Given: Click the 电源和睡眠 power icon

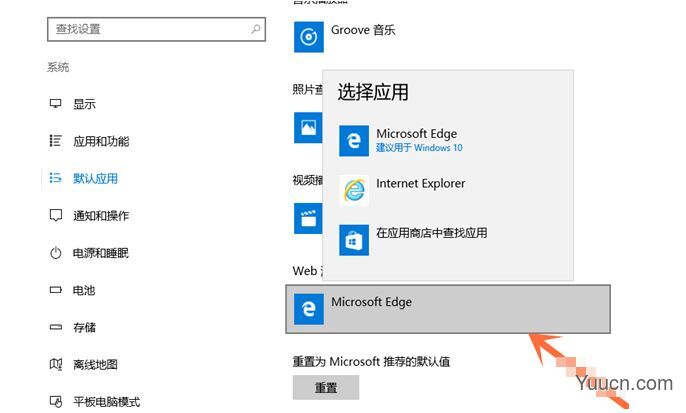Looking at the screenshot, I should click(56, 252).
